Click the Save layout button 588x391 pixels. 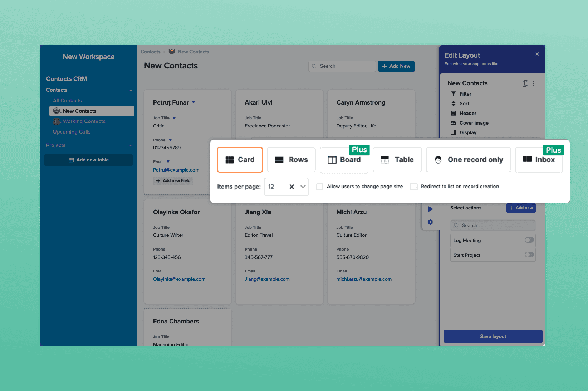(493, 336)
